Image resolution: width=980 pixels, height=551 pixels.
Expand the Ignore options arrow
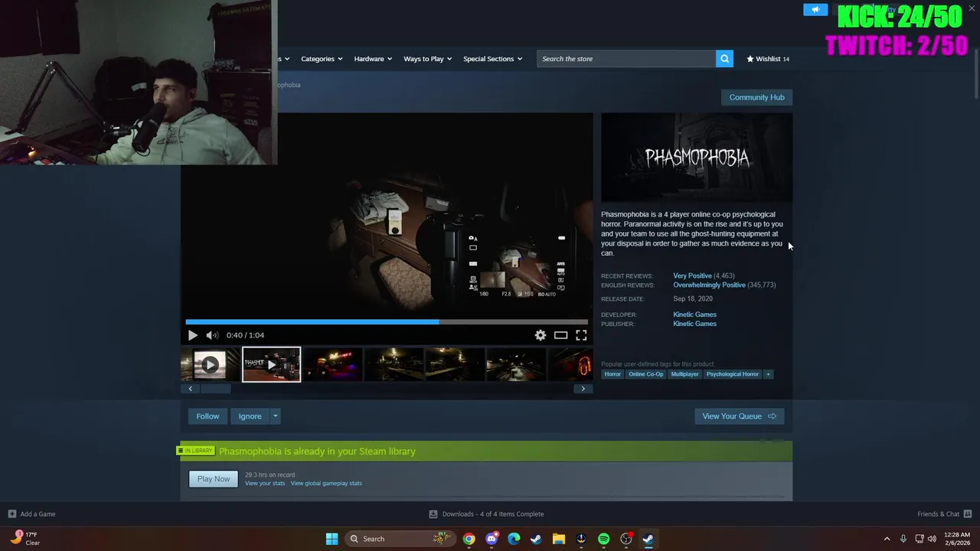[x=276, y=416]
